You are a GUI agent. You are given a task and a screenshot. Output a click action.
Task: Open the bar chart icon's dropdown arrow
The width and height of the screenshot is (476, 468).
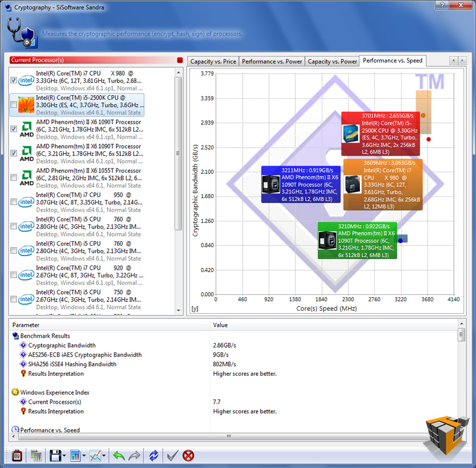[84, 455]
